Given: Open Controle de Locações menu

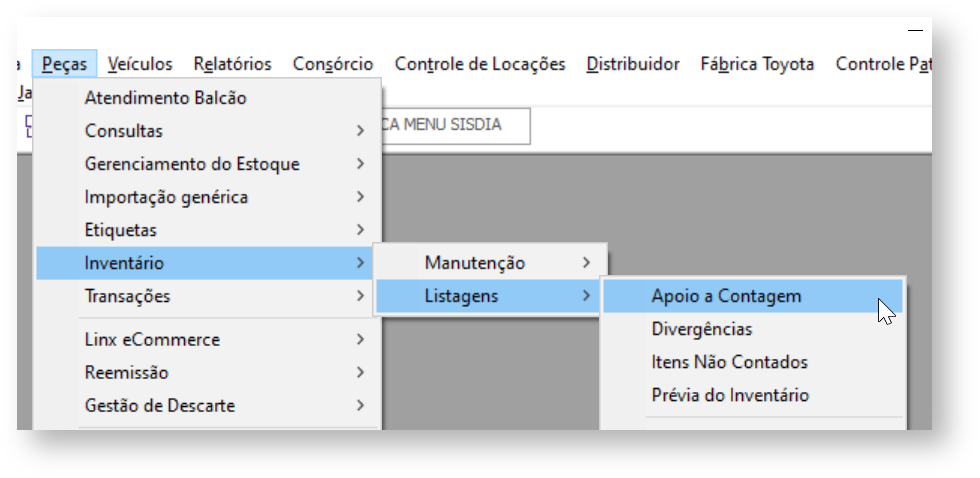Looking at the screenshot, I should (480, 64).
